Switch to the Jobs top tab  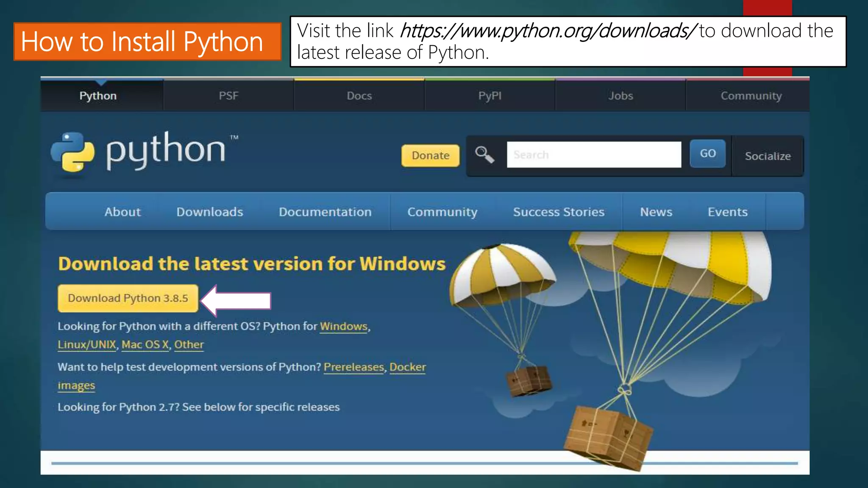tap(620, 96)
